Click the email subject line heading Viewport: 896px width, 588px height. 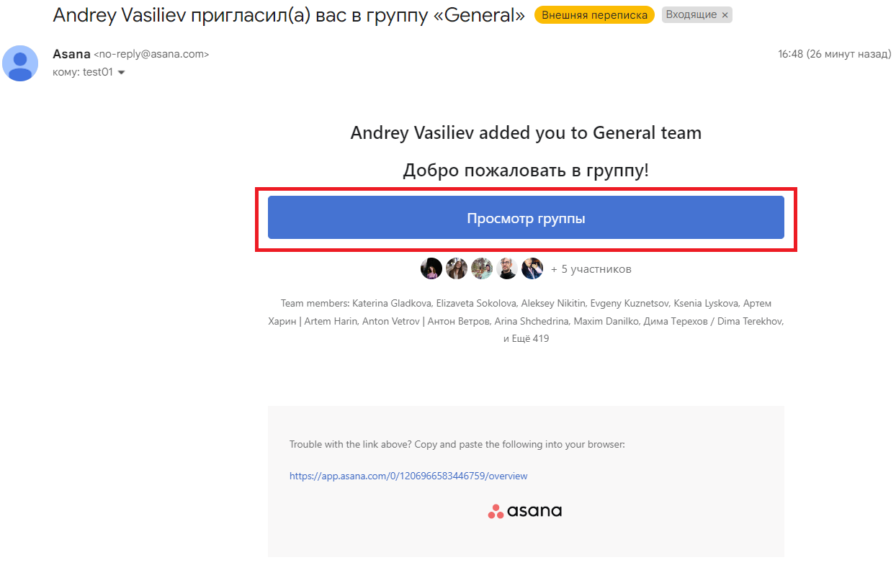289,15
